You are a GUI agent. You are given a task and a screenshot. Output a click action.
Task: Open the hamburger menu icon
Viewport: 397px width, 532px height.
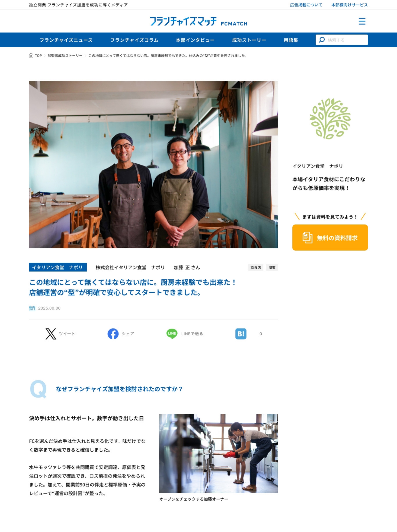coord(362,21)
